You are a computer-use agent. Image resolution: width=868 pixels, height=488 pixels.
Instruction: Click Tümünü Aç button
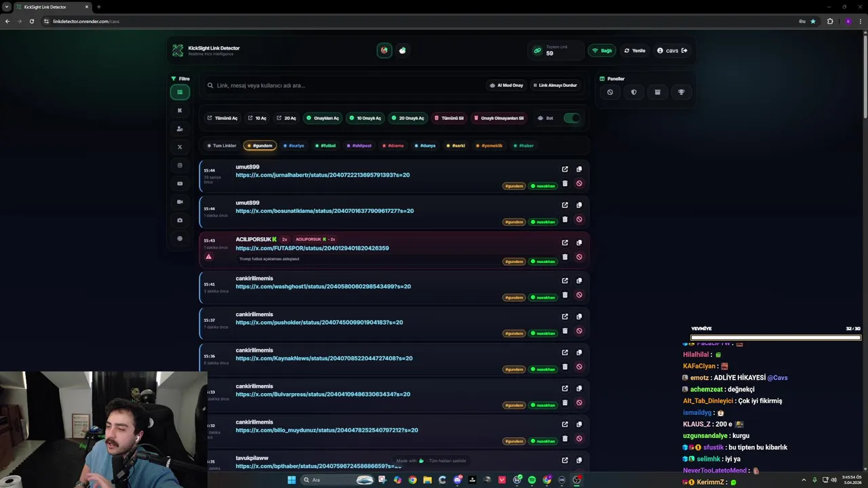click(x=222, y=118)
